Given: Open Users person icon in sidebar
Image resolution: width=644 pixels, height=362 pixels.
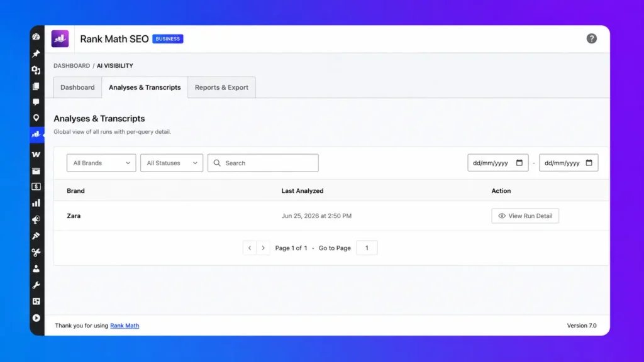Looking at the screenshot, I should click(36, 269).
